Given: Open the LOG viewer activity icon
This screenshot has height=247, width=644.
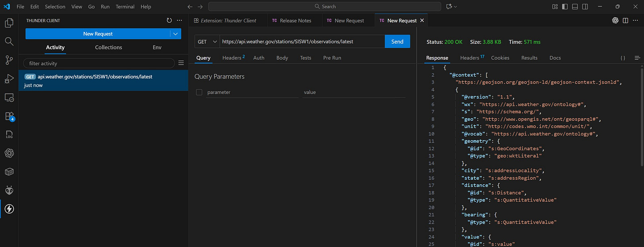Looking at the screenshot, I should coord(9,135).
